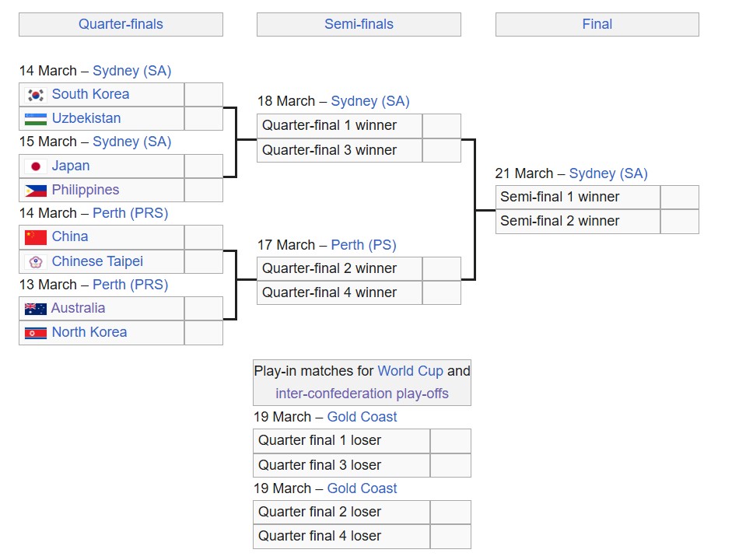Click the Semi-final 1 winner score cell
Viewport: 739px width, 560px height.
point(679,198)
